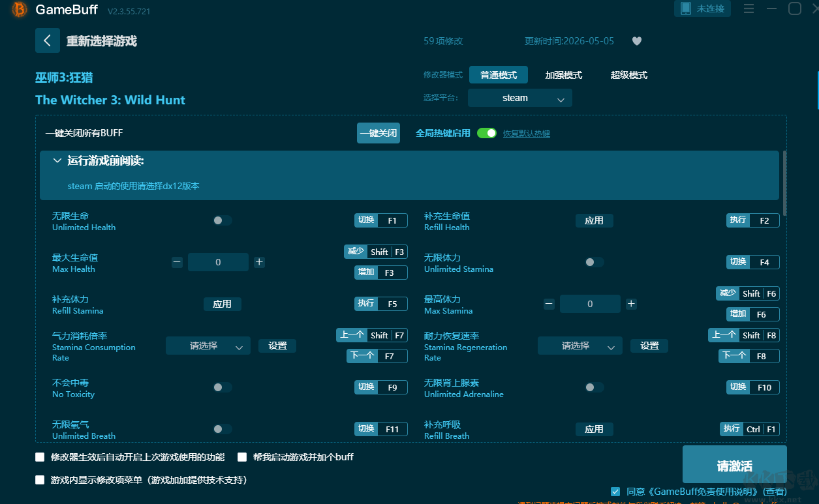Click the phone connection status icon
819x504 pixels.
(x=685, y=8)
